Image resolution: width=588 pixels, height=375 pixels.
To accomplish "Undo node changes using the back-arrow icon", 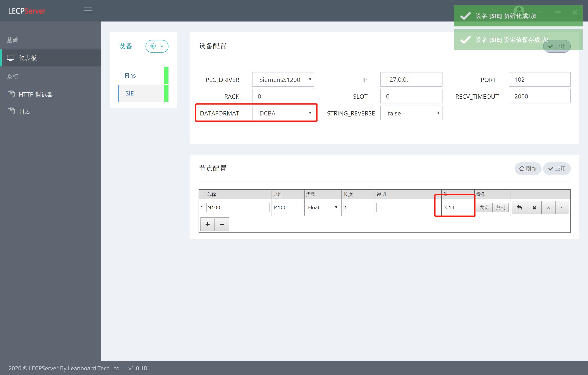I will point(519,207).
